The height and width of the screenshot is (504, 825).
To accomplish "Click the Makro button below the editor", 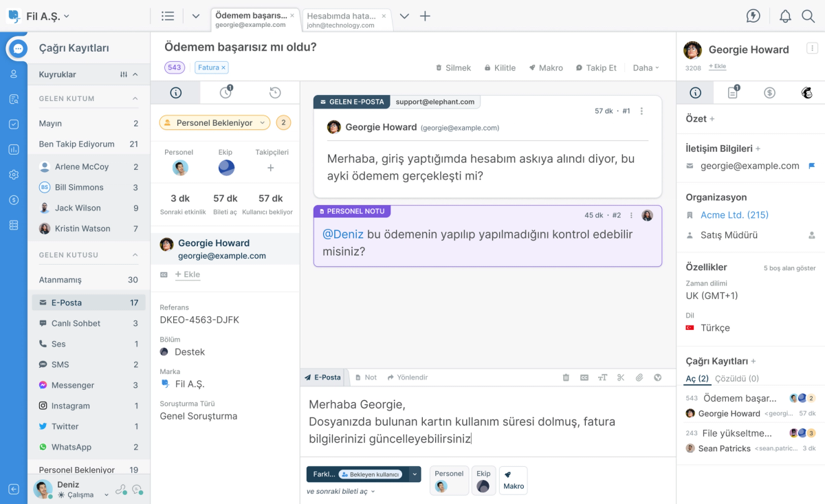I will coord(514,480).
